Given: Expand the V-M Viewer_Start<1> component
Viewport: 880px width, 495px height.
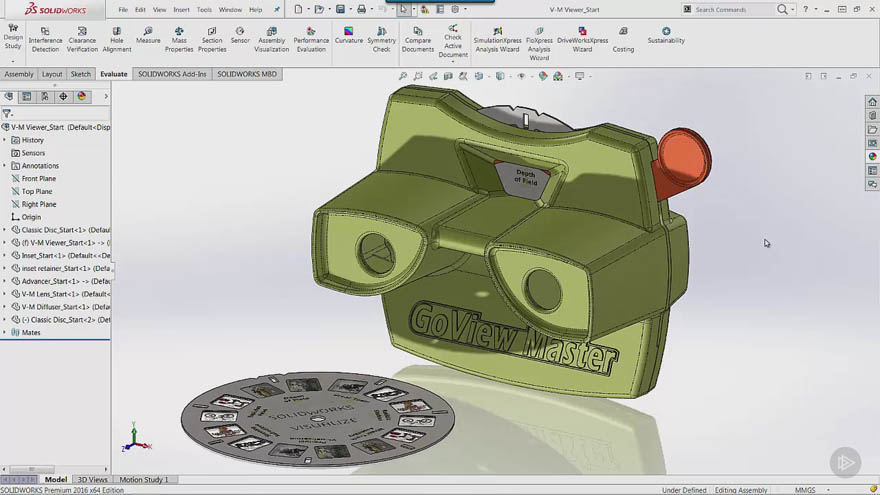Looking at the screenshot, I should 4,242.
